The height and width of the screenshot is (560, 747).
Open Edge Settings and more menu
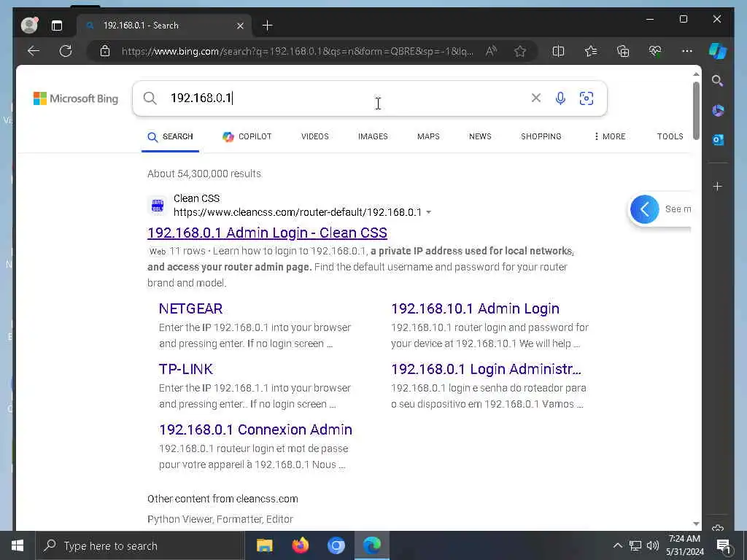click(687, 51)
